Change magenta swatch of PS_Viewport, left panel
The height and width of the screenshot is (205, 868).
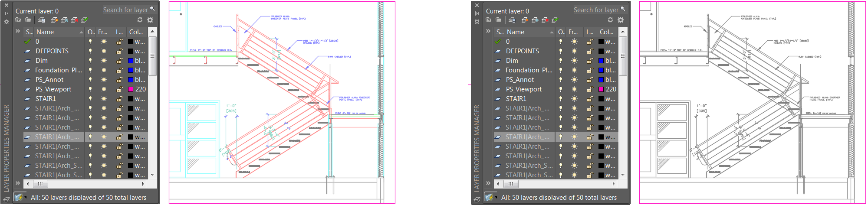131,89
